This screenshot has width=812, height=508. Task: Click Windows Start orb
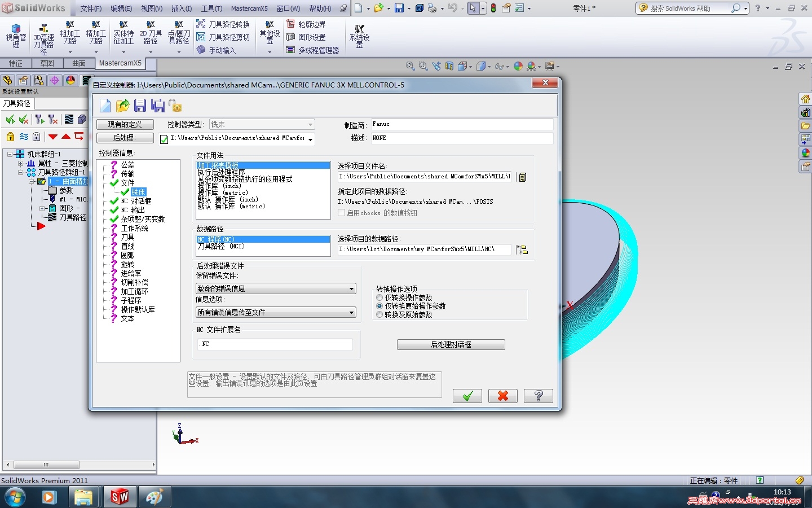(x=15, y=497)
